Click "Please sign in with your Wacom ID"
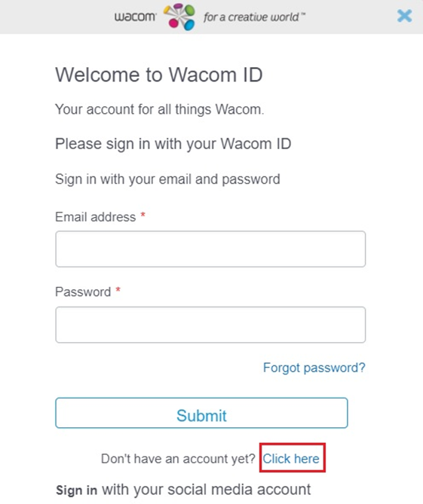Viewport: 423px width, 504px height. coord(173,144)
